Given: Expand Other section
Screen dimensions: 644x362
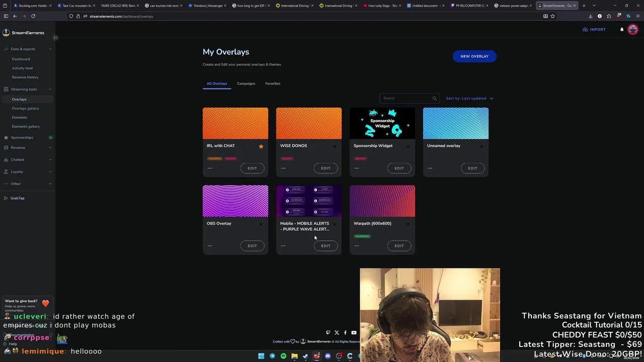Looking at the screenshot, I should click(x=50, y=184).
